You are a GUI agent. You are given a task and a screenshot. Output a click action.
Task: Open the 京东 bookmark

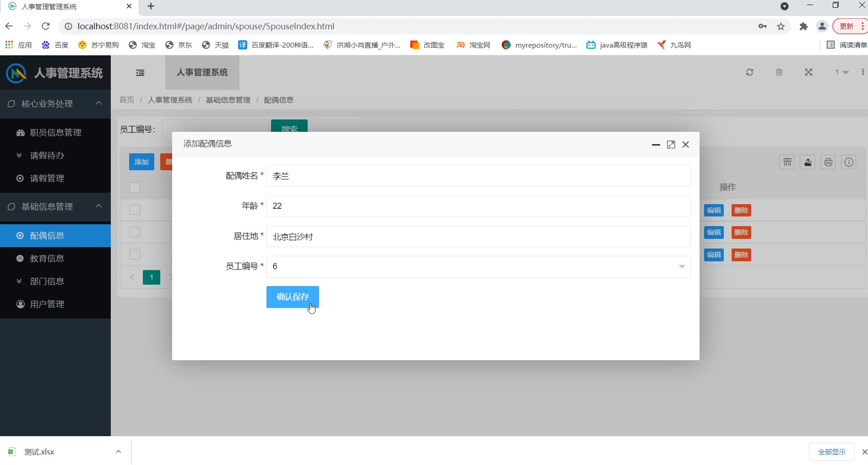point(179,45)
